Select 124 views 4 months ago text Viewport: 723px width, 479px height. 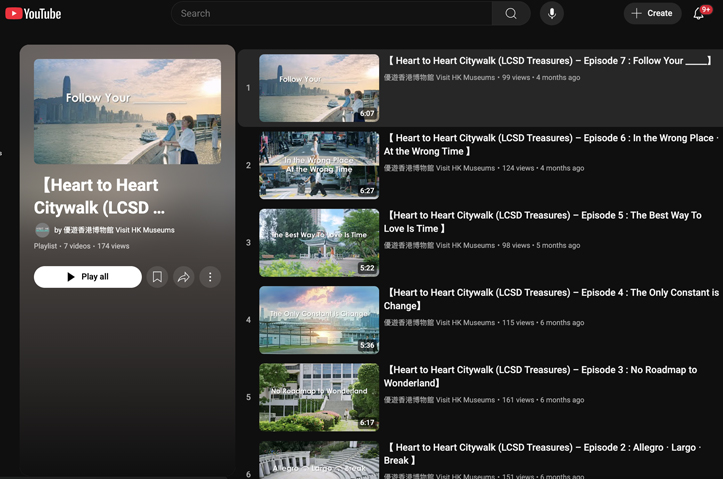(x=543, y=168)
